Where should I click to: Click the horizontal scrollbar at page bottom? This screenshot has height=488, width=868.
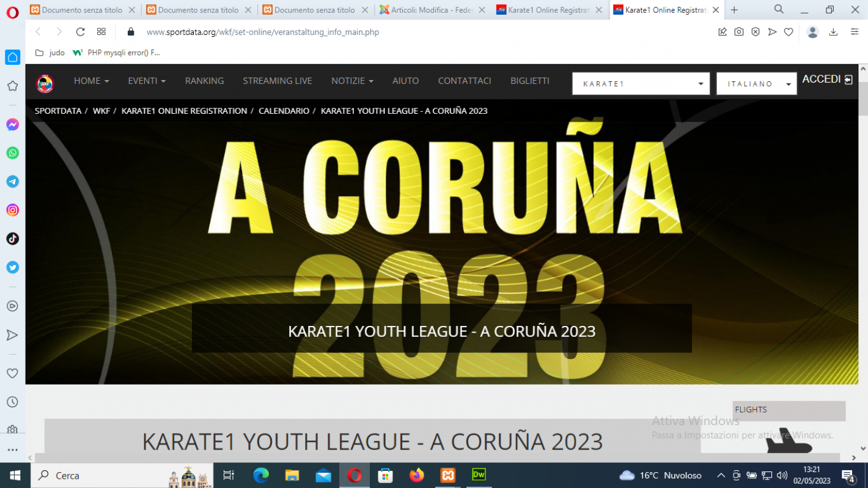tap(437, 457)
